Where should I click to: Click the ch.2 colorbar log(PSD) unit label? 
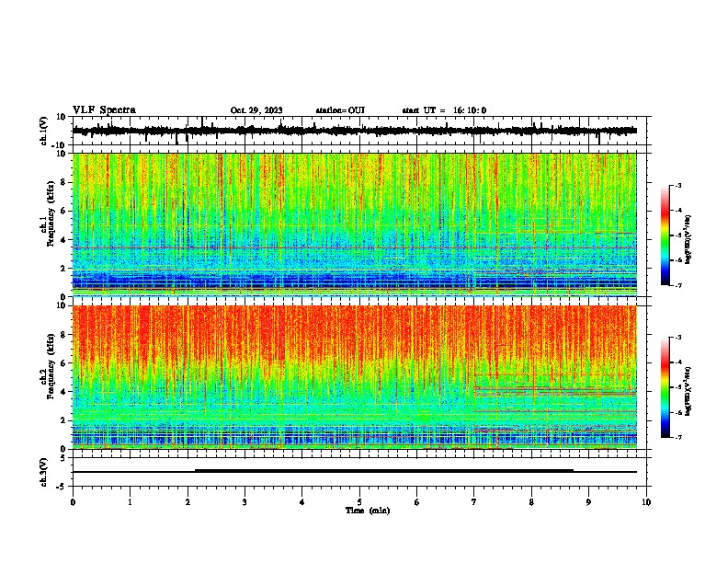coord(688,391)
